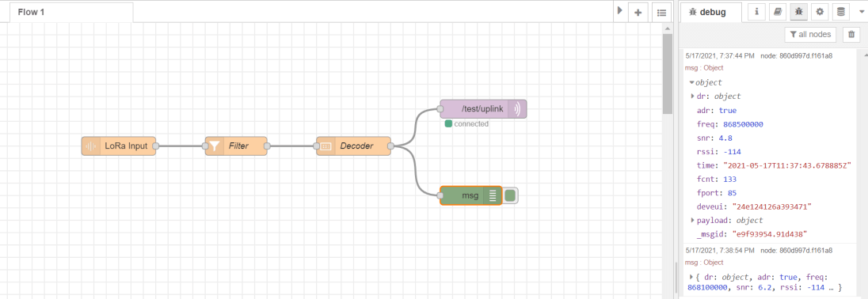This screenshot has height=299, width=868.
Task: Add a new flow with plus icon
Action: (638, 13)
